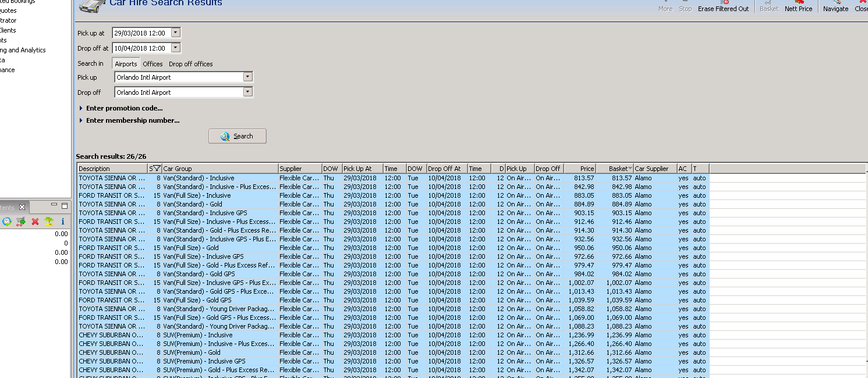Click the filter funnel icon in S column header
This screenshot has width=868, height=378.
pos(157,169)
